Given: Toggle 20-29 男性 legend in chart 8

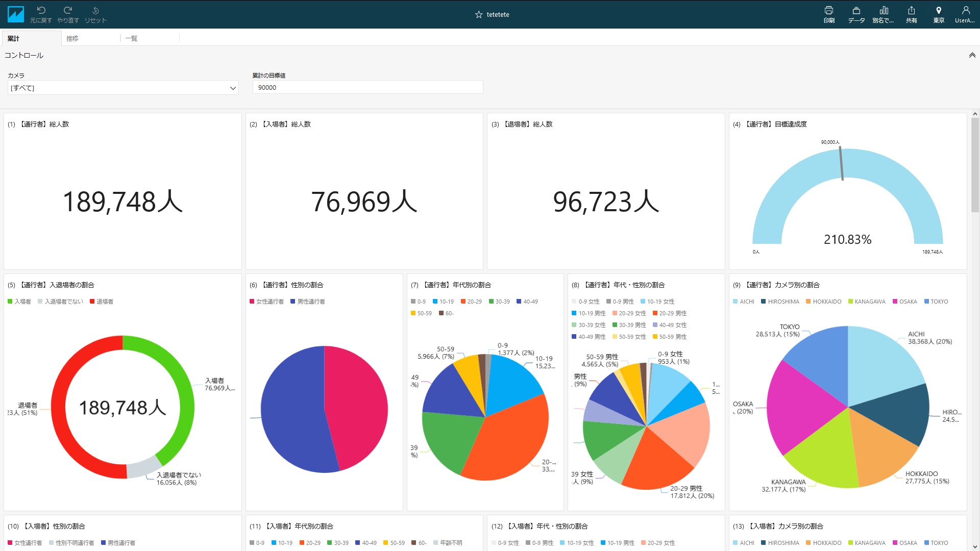Looking at the screenshot, I should click(x=670, y=313).
